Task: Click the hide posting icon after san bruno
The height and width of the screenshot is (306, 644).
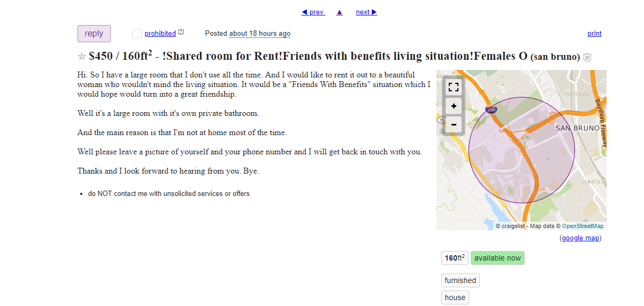Action: click(x=587, y=57)
